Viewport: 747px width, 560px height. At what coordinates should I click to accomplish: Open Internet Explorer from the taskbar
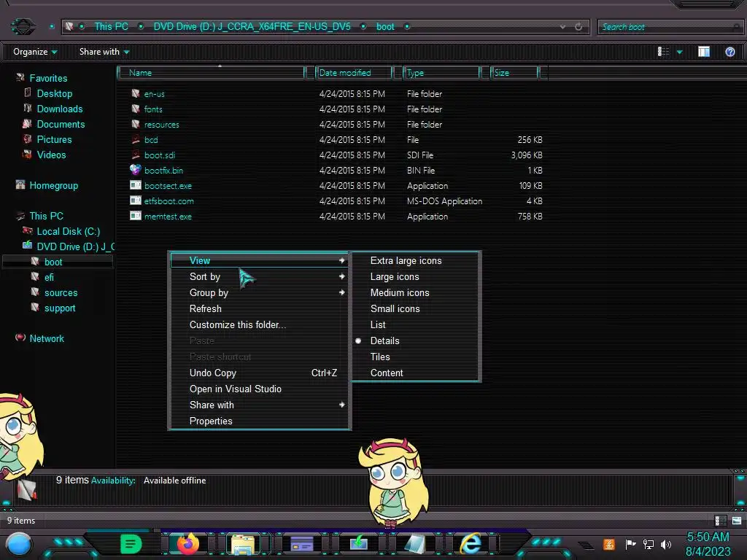471,544
